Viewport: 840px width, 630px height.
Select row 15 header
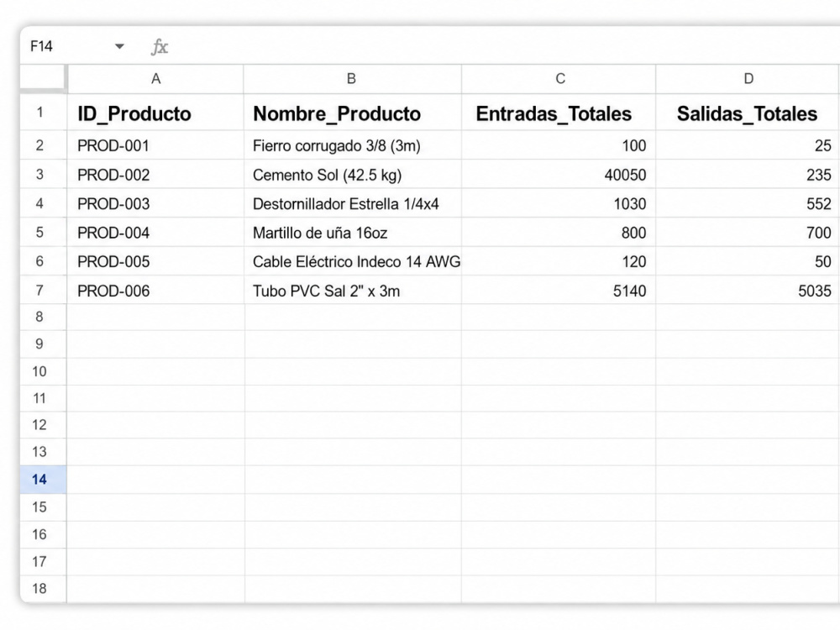pyautogui.click(x=43, y=507)
